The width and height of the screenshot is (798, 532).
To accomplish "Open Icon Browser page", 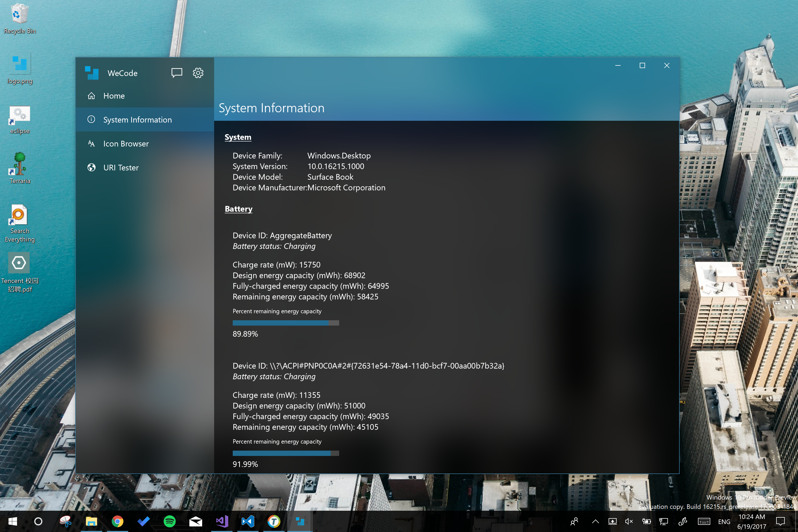I will (126, 144).
